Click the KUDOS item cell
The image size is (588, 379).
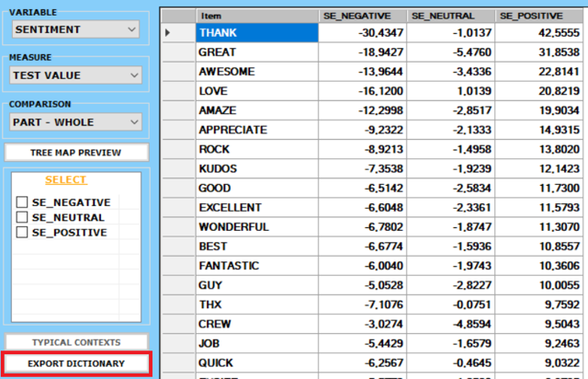(x=256, y=168)
